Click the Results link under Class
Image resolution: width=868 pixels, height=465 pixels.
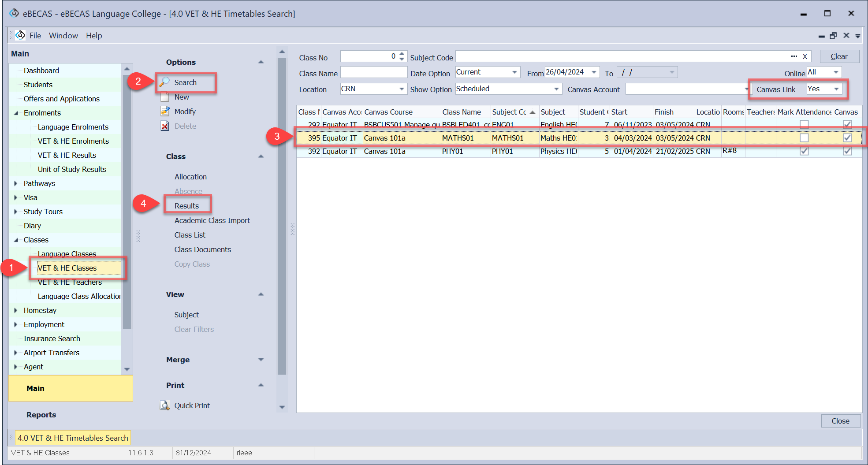[186, 206]
